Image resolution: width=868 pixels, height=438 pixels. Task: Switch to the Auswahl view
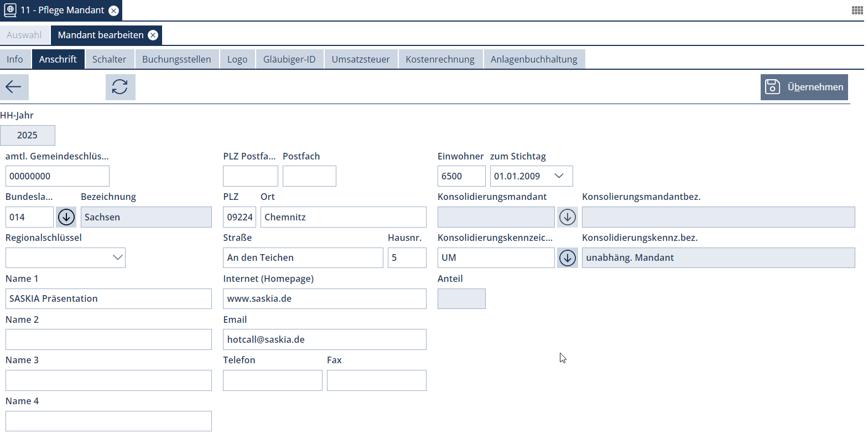[x=24, y=35]
